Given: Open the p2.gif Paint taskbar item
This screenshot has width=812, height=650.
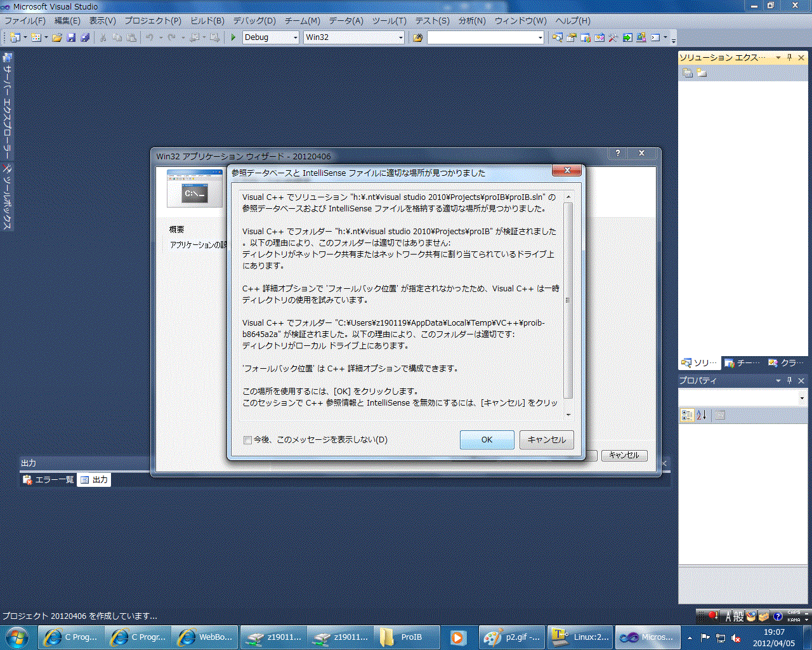Looking at the screenshot, I should coord(511,637).
